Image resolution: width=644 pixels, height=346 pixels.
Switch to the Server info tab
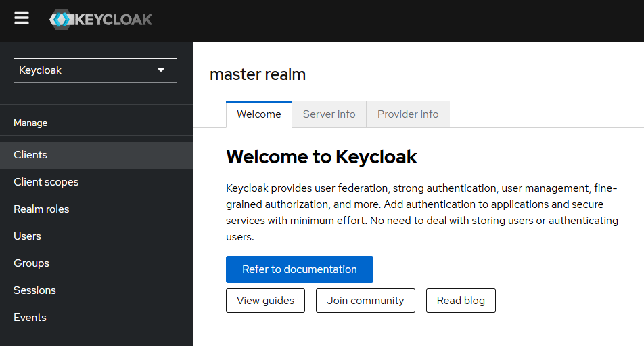click(329, 114)
